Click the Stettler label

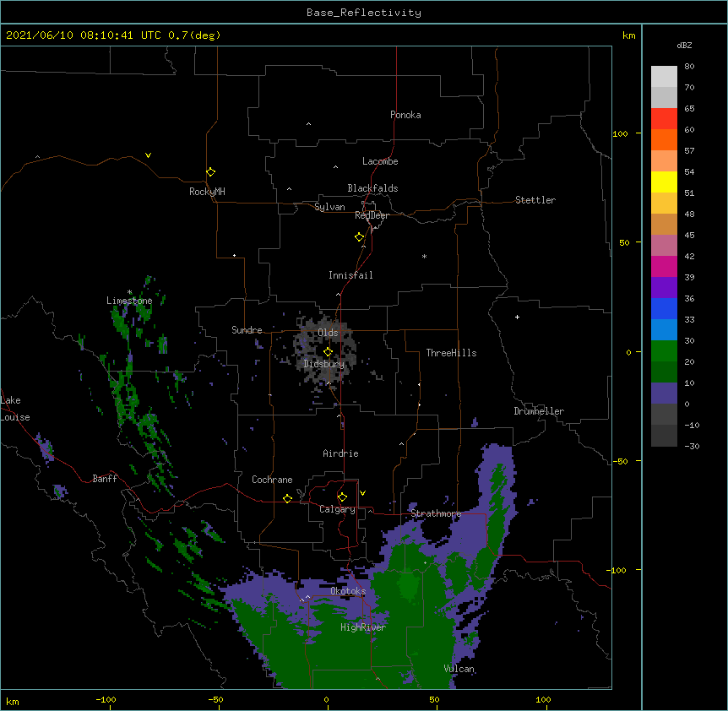click(535, 200)
